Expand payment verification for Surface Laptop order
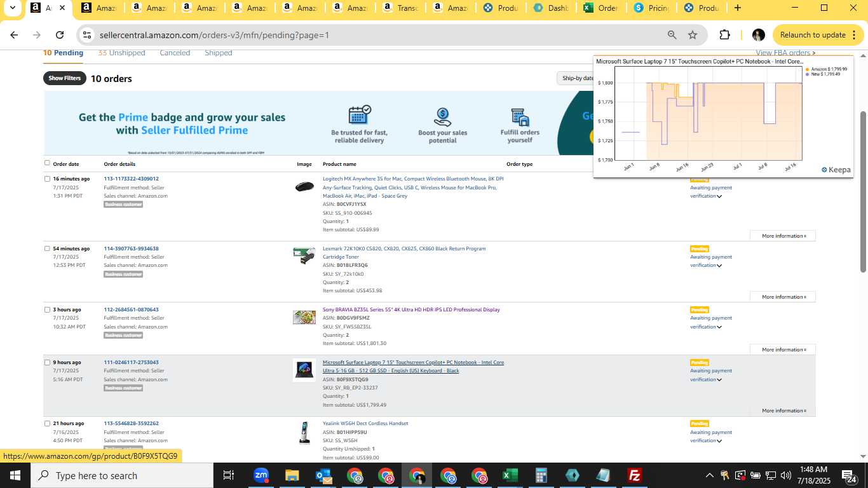The height and width of the screenshot is (488, 868). [x=719, y=380]
